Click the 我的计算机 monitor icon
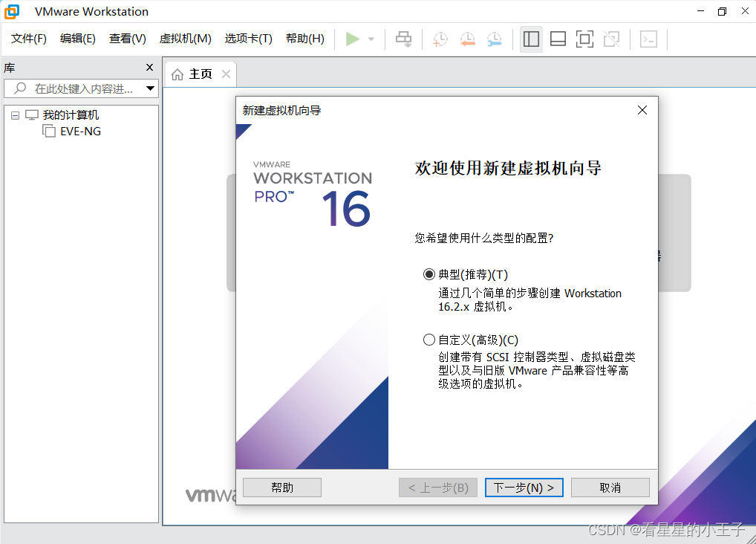This screenshot has width=756, height=544. pyautogui.click(x=32, y=115)
